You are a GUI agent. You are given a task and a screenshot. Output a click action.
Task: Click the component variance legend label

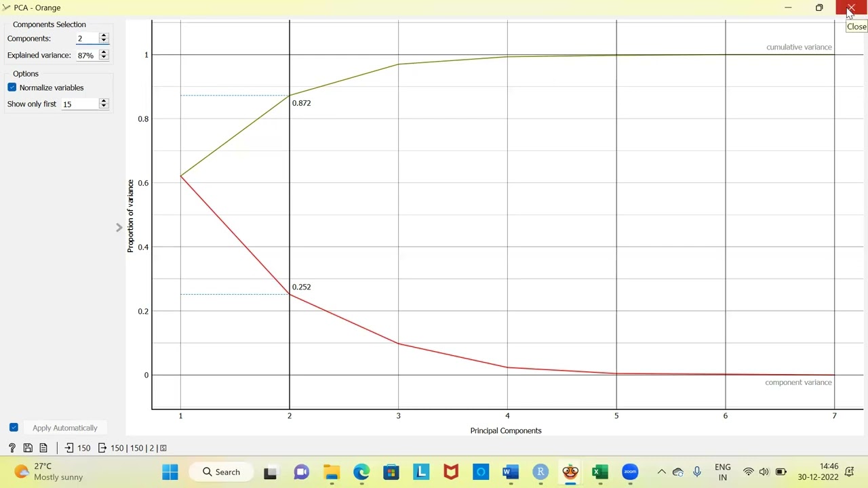click(x=798, y=382)
